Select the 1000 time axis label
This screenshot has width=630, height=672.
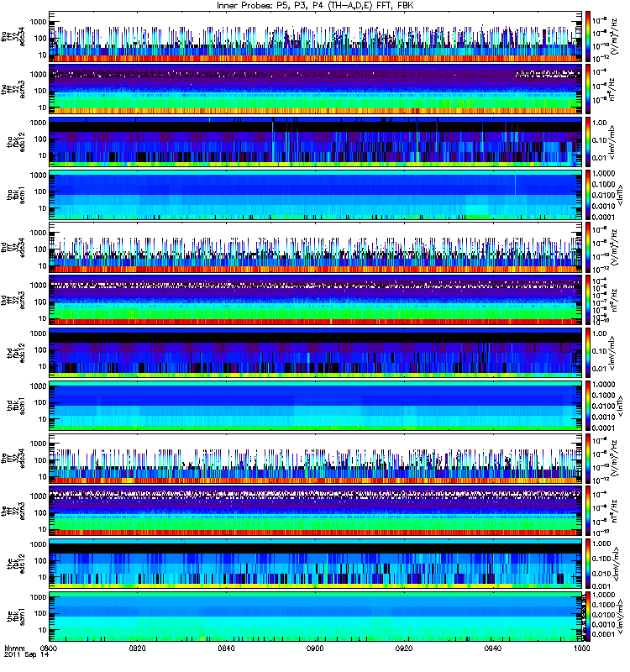click(x=581, y=648)
